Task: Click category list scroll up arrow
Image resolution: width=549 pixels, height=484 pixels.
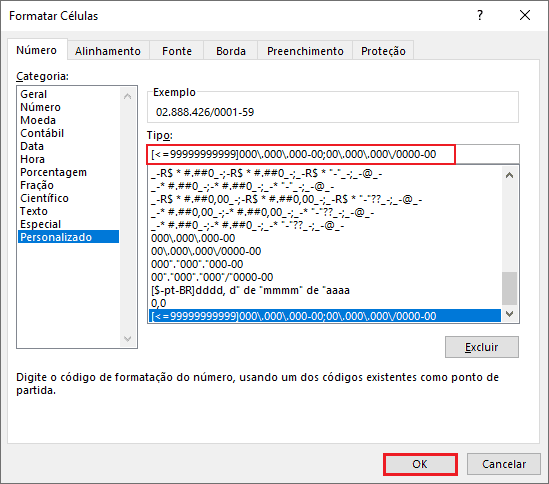Action: pyautogui.click(x=127, y=96)
